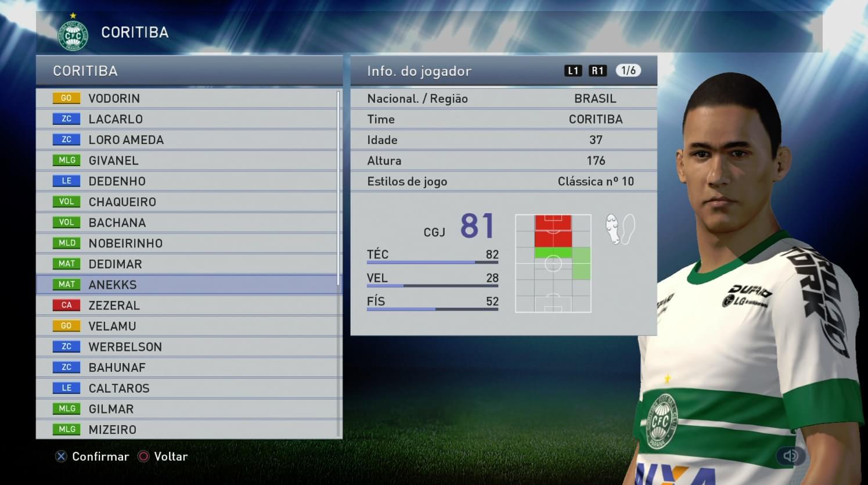Click the preferred foot boots icon
Screen dimensions: 868x485
[620, 229]
